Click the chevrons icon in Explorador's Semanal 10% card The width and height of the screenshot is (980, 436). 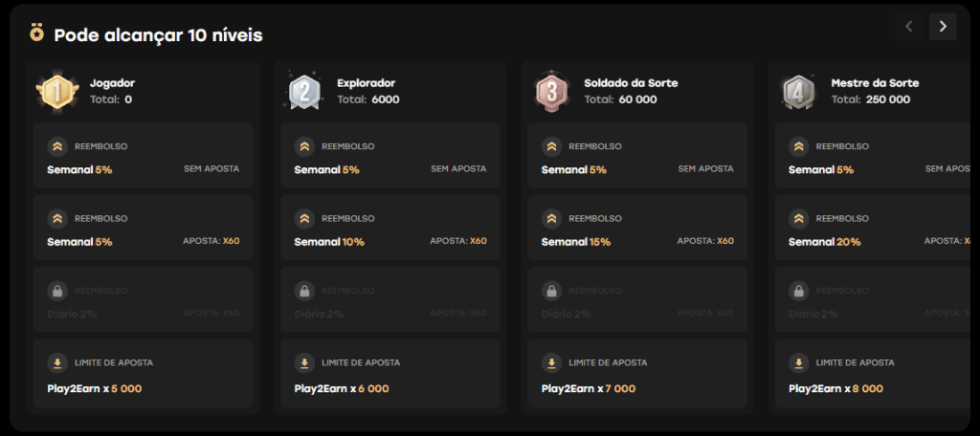[304, 219]
